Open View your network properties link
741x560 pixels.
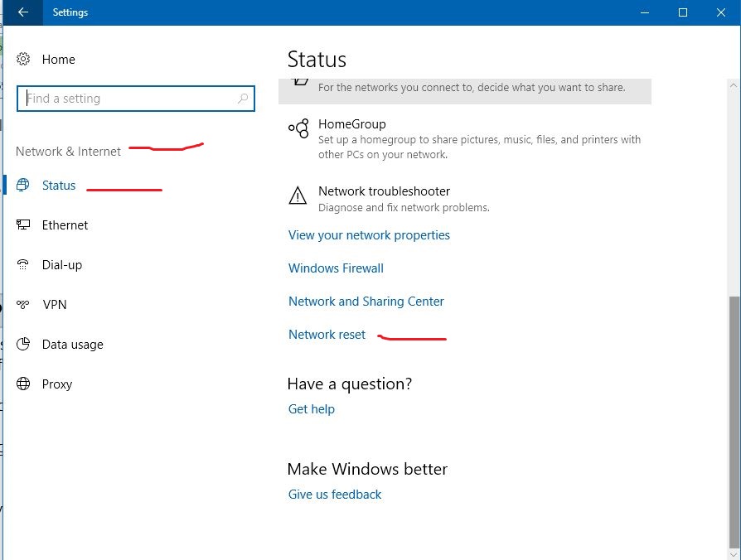[369, 235]
